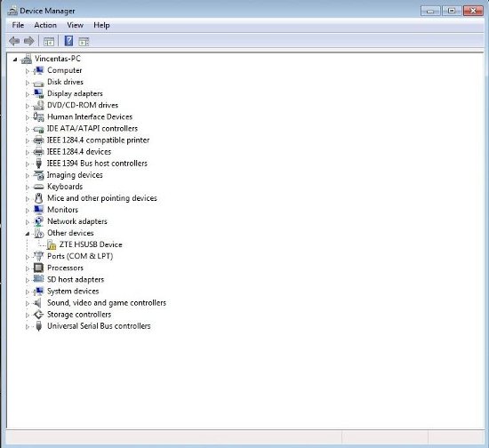Select the SD host adapters label
Viewport: 489px width, 448px height.
pyautogui.click(x=76, y=280)
